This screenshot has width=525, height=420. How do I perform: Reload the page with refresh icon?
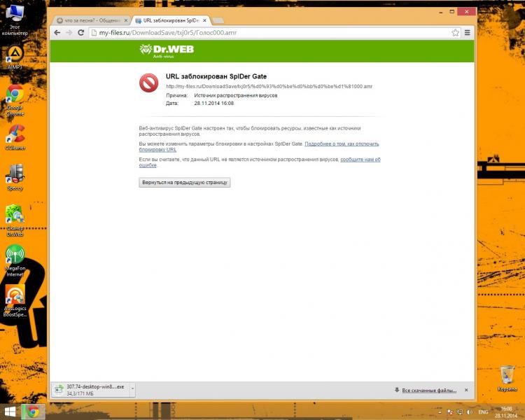pos(80,32)
